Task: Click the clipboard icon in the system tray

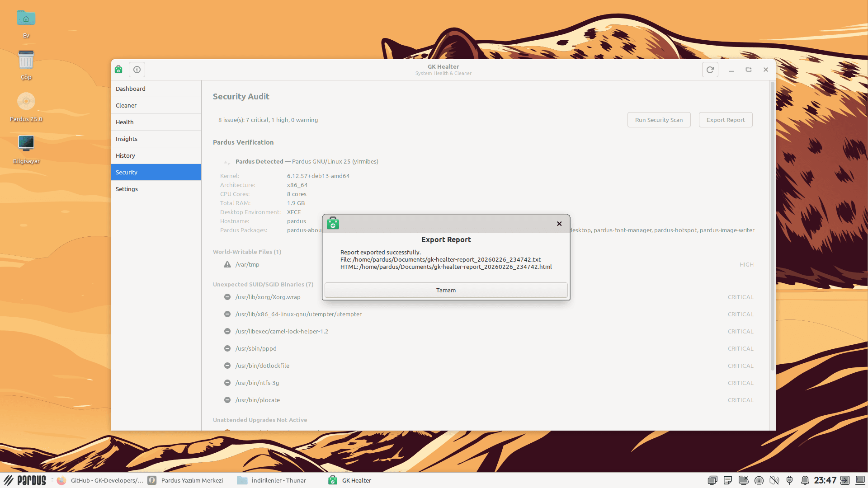Action: tap(728, 480)
